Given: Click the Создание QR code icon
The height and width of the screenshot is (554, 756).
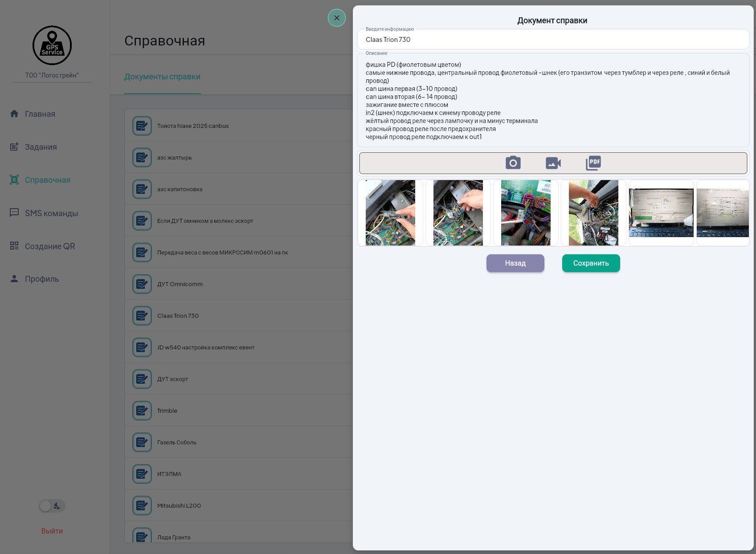Looking at the screenshot, I should point(14,246).
